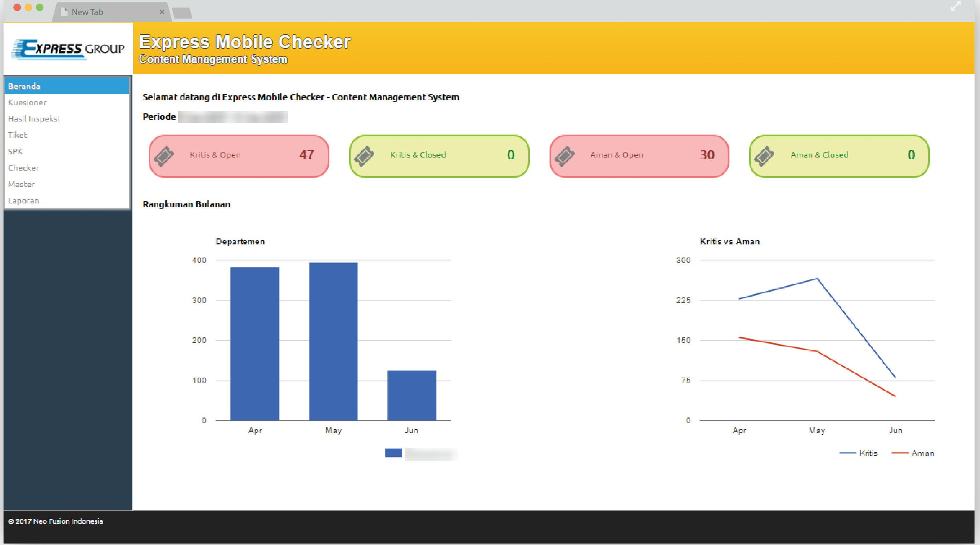Open a new browser tab
Screen dimensions: 980x545
pyautogui.click(x=182, y=13)
